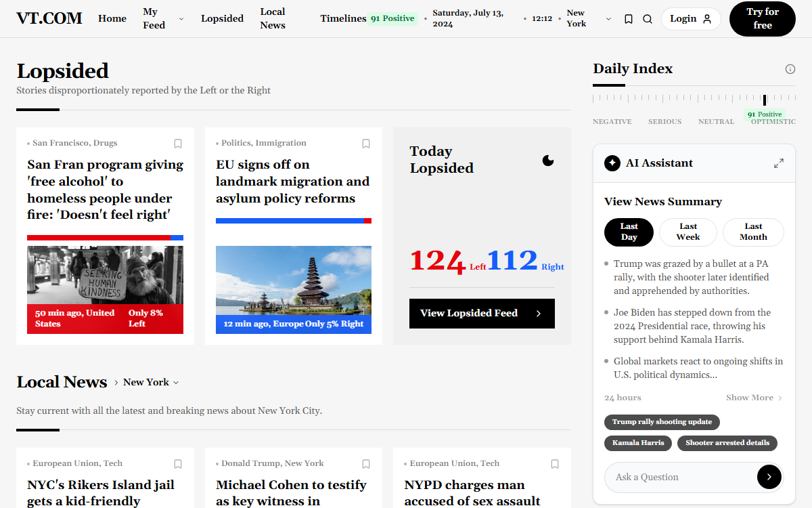The height and width of the screenshot is (508, 812).
Task: Click the Login button
Action: click(x=691, y=19)
